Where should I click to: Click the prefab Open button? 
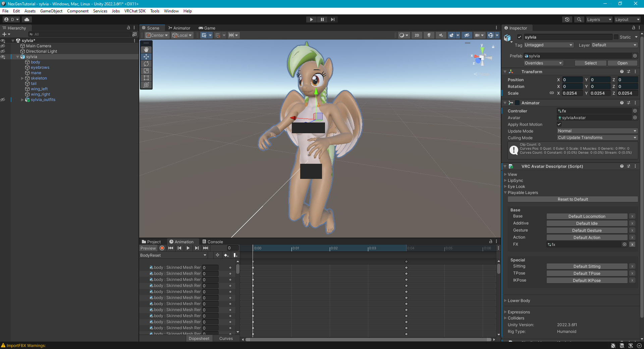tap(622, 63)
